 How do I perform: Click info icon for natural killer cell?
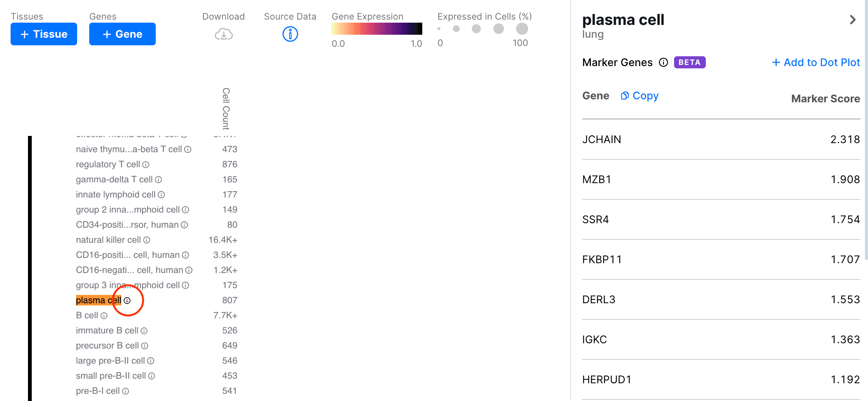click(x=147, y=240)
